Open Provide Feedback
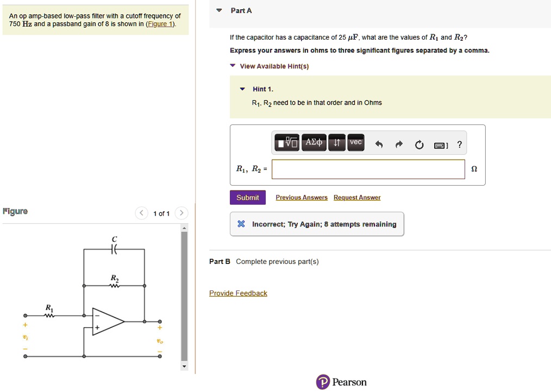Screen dimensions: 551x392 238,293
